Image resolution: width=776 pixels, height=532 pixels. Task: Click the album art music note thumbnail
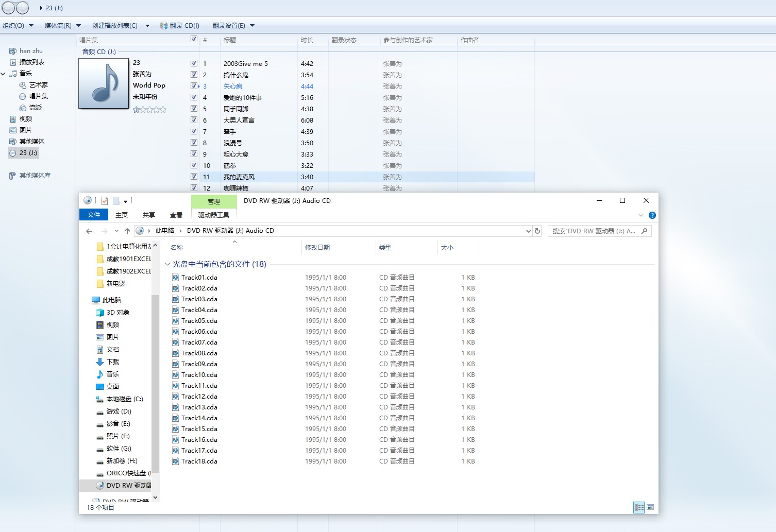[104, 83]
